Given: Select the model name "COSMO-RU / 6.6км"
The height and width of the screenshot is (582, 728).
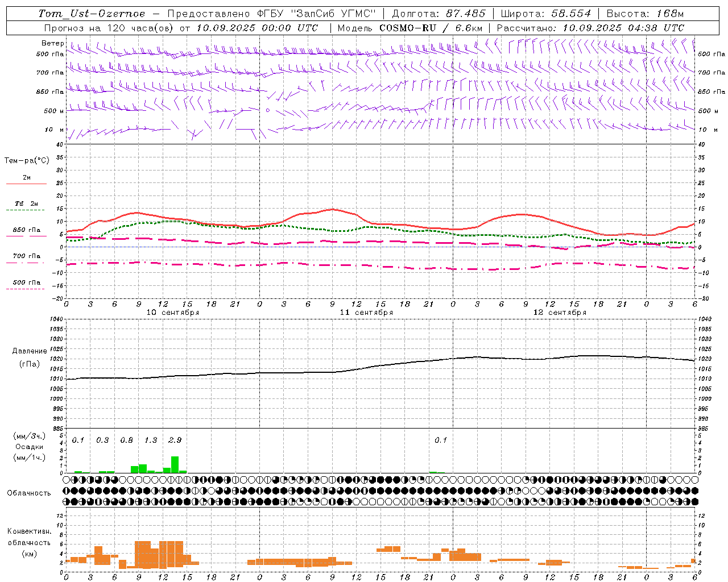Looking at the screenshot, I should pyautogui.click(x=431, y=28).
